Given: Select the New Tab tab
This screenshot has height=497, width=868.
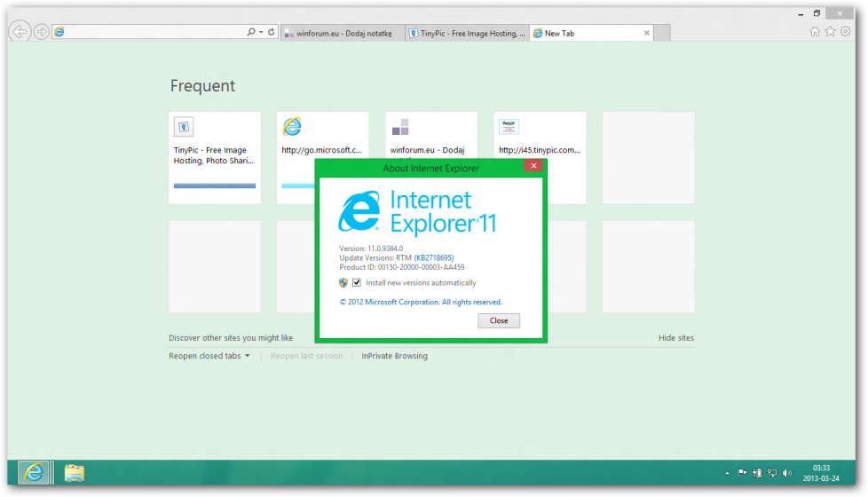Looking at the screenshot, I should point(591,33).
